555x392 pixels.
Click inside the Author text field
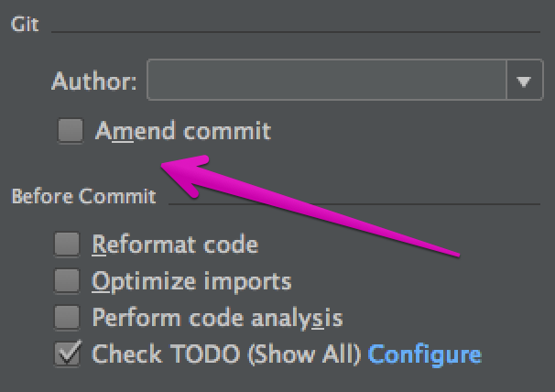pyautogui.click(x=325, y=82)
